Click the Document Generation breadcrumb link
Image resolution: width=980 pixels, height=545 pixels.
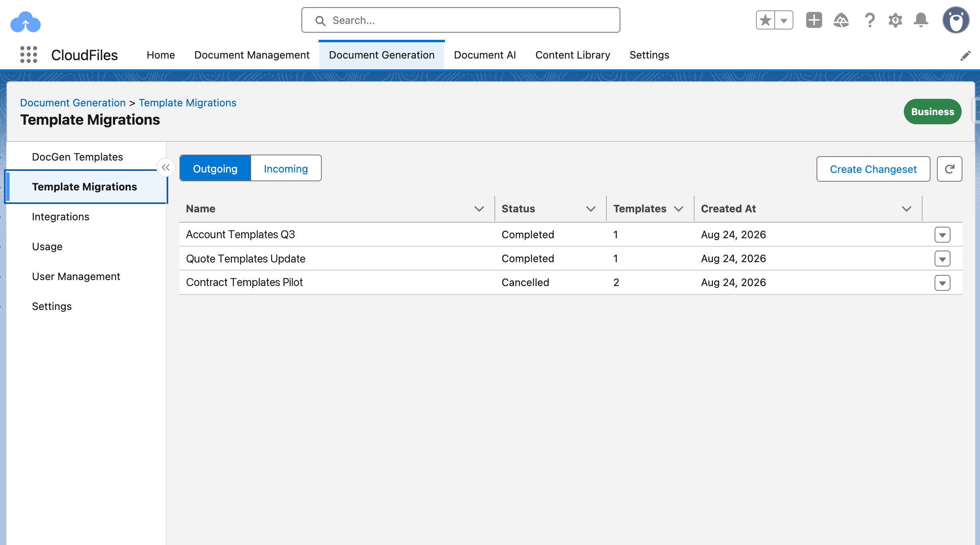click(x=73, y=103)
